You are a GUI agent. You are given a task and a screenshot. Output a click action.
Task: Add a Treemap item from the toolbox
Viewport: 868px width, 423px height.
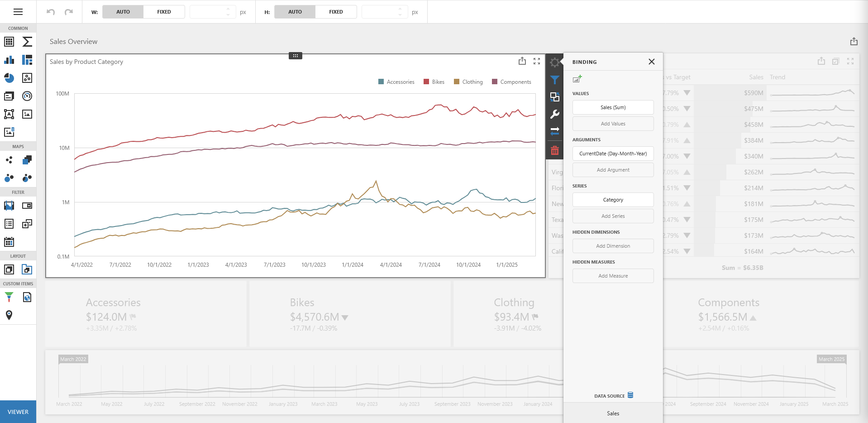pos(27,60)
